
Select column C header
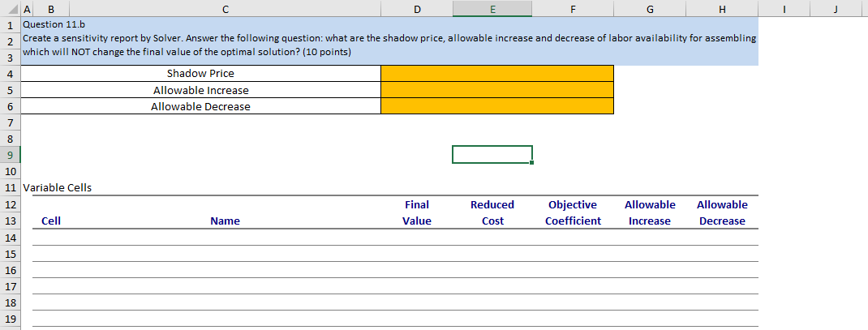225,8
